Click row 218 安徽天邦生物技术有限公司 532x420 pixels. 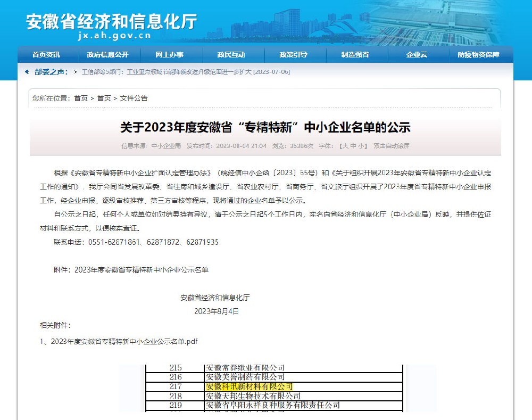click(274, 396)
